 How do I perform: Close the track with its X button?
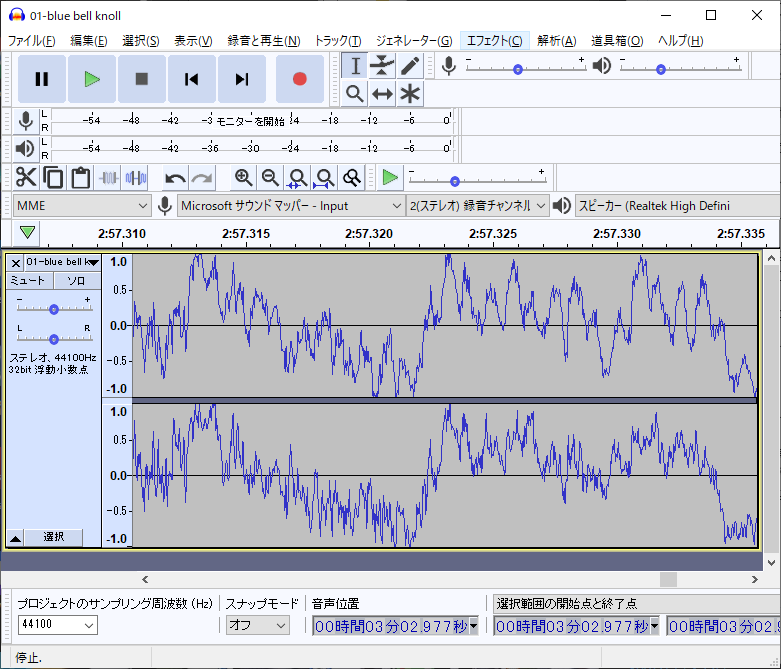click(x=15, y=263)
